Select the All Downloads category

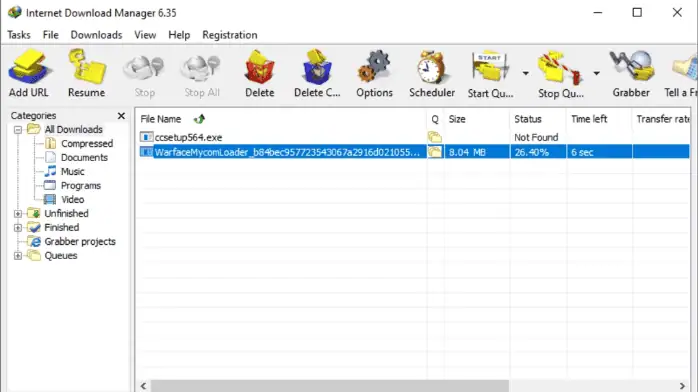[x=73, y=129]
